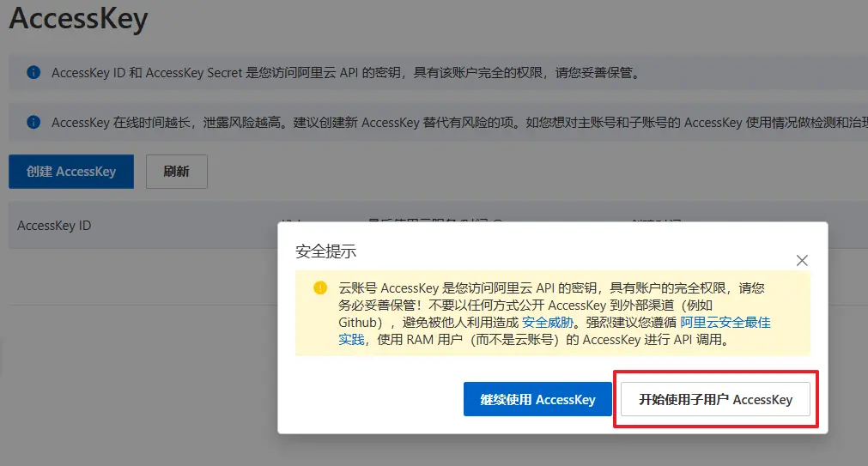The width and height of the screenshot is (868, 466).
Task: Click info icon beside AccessKey Secret notice
Action: click(33, 72)
